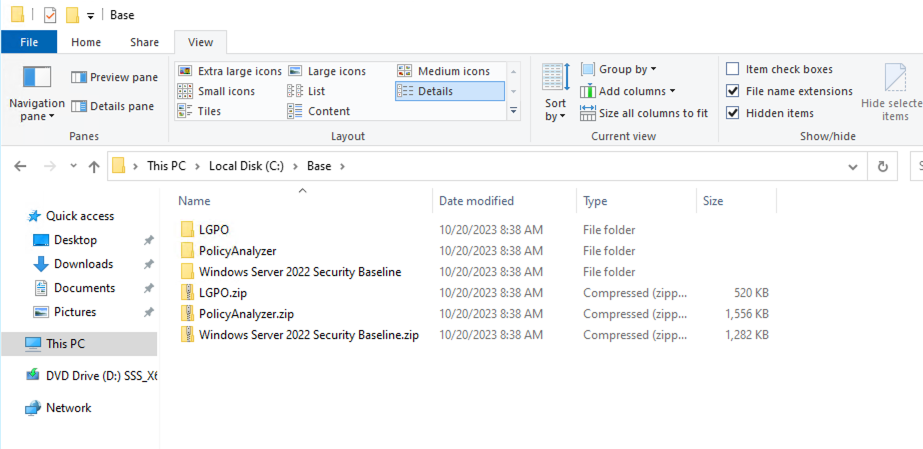
Task: Click the Forward navigation arrow
Action: pyautogui.click(x=50, y=167)
